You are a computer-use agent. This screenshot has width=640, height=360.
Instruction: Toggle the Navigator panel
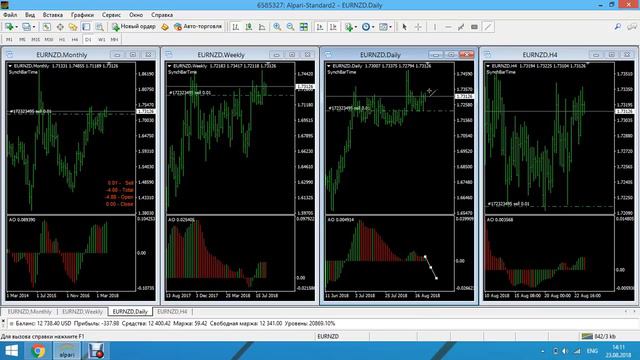pyautogui.click(x=73, y=27)
